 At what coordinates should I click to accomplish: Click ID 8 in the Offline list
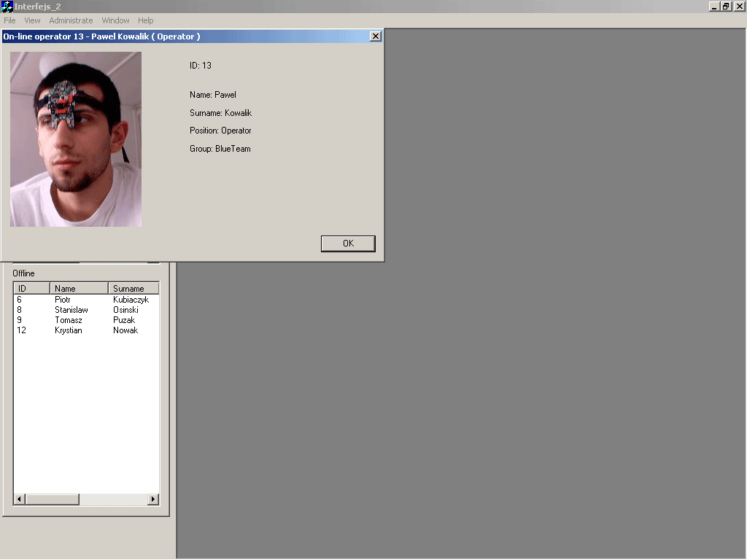20,310
